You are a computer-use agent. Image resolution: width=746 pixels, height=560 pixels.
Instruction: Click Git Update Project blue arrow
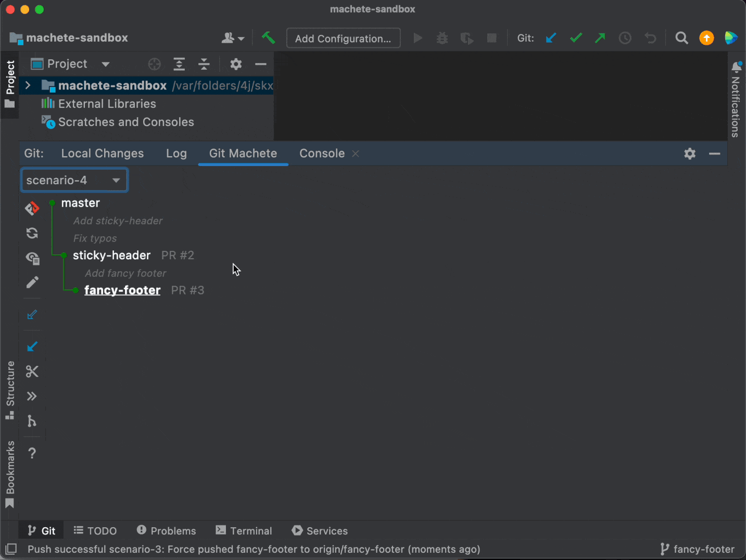(551, 38)
